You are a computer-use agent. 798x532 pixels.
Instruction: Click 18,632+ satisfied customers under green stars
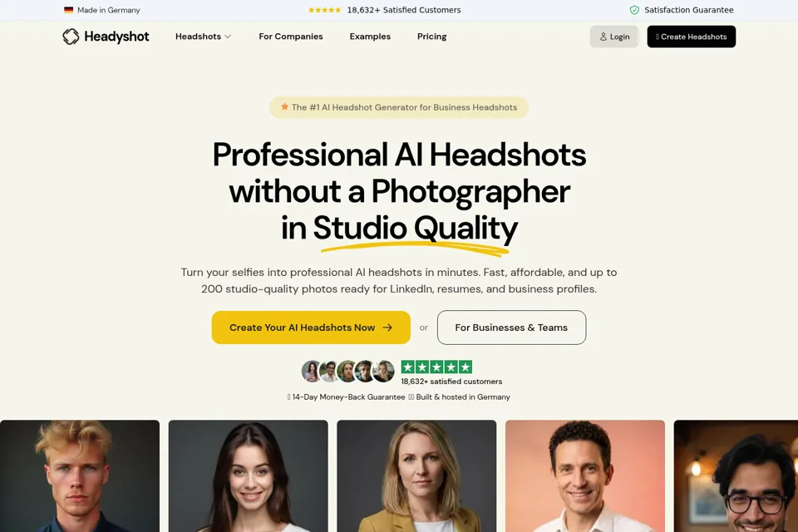coord(451,382)
